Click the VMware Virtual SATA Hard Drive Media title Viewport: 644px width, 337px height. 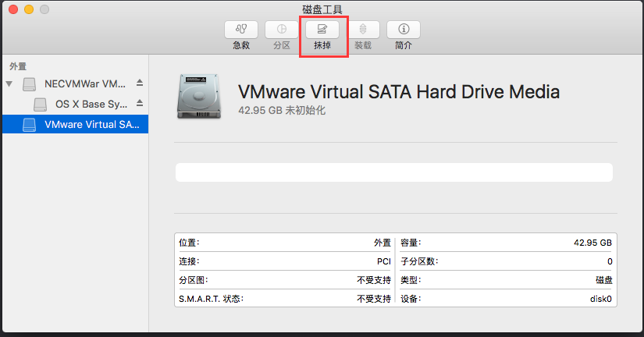[399, 91]
